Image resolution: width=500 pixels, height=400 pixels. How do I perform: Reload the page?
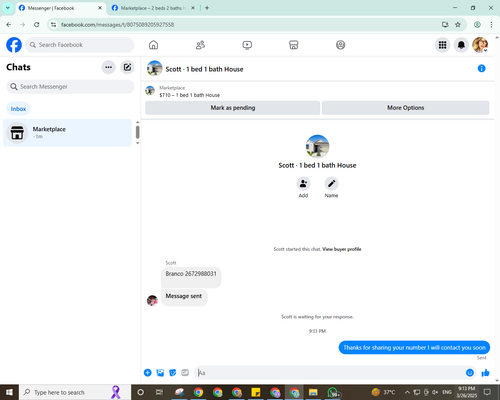click(x=37, y=25)
